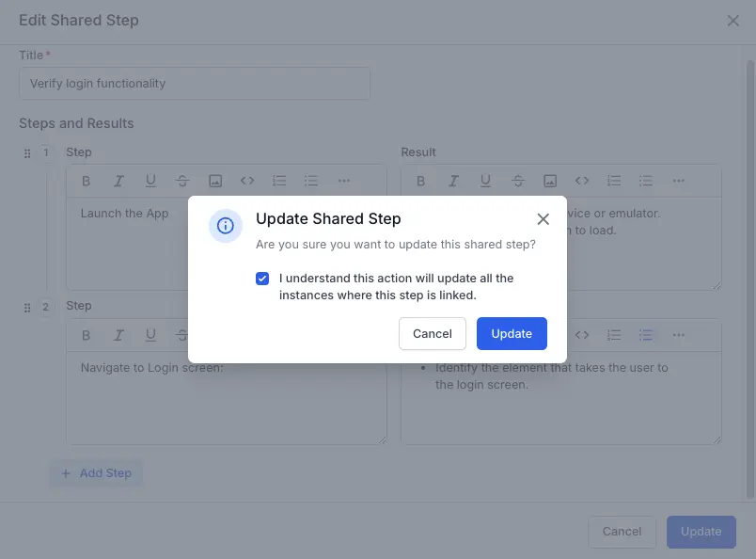This screenshot has width=756, height=559.
Task: Grab the drag handle for step 1
Action: (x=27, y=152)
